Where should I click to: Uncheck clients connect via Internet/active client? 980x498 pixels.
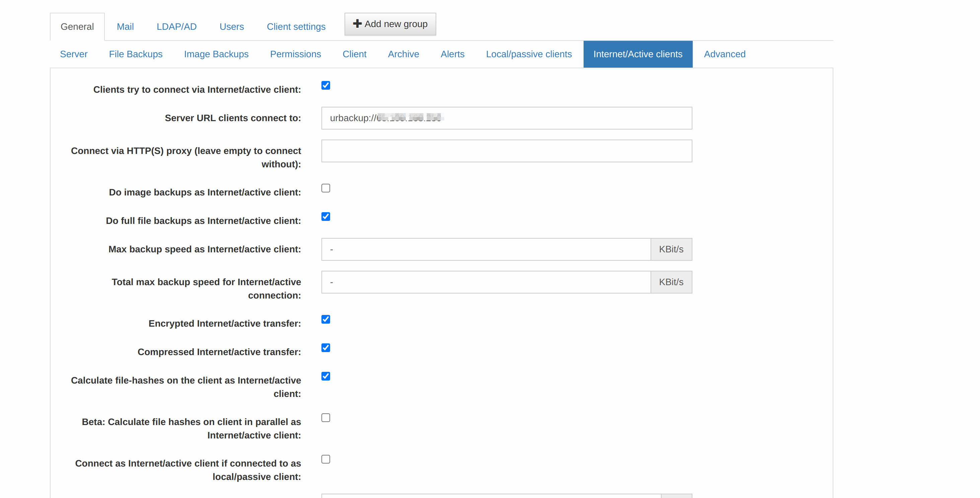(326, 85)
